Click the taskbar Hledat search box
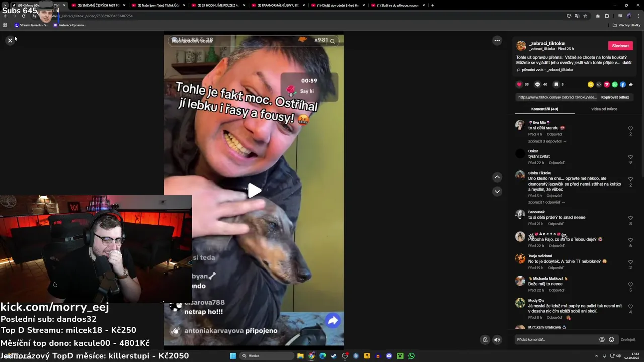644x362 pixels. pyautogui.click(x=267, y=356)
